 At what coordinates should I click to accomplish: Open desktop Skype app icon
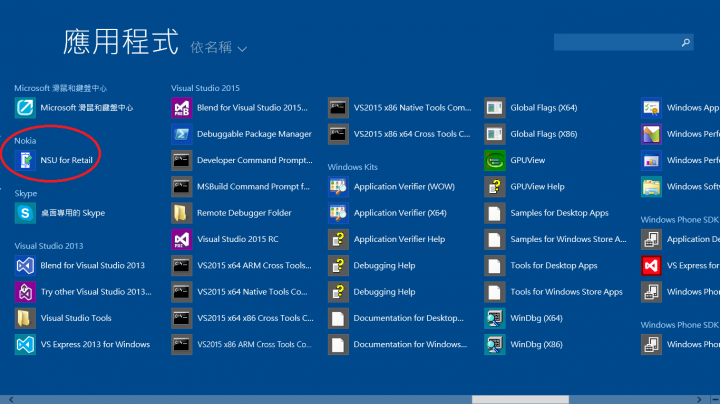[25, 213]
